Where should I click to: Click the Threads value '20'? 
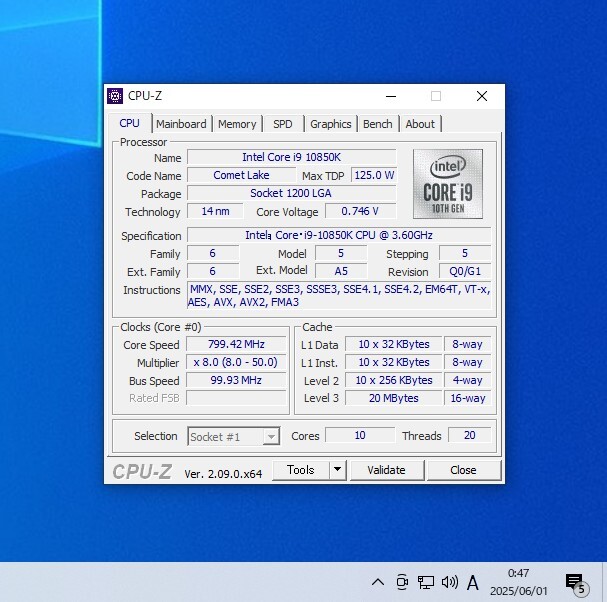pos(470,435)
